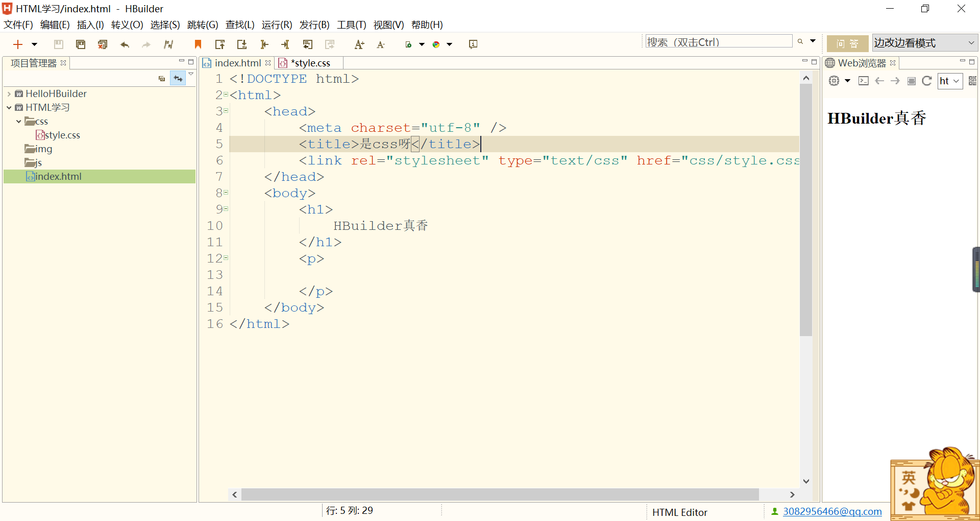The width and height of the screenshot is (980, 521).
Task: Expand the HelloHBuilder project node
Action: point(9,94)
